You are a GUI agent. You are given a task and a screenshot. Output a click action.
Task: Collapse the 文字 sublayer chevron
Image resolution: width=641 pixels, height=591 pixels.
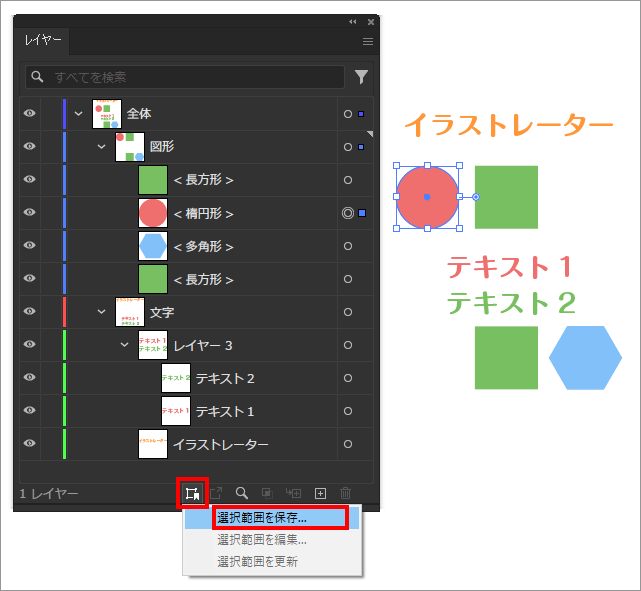click(x=101, y=312)
